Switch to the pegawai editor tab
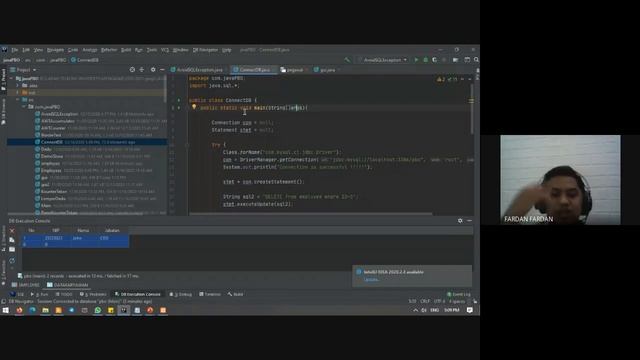 294,70
